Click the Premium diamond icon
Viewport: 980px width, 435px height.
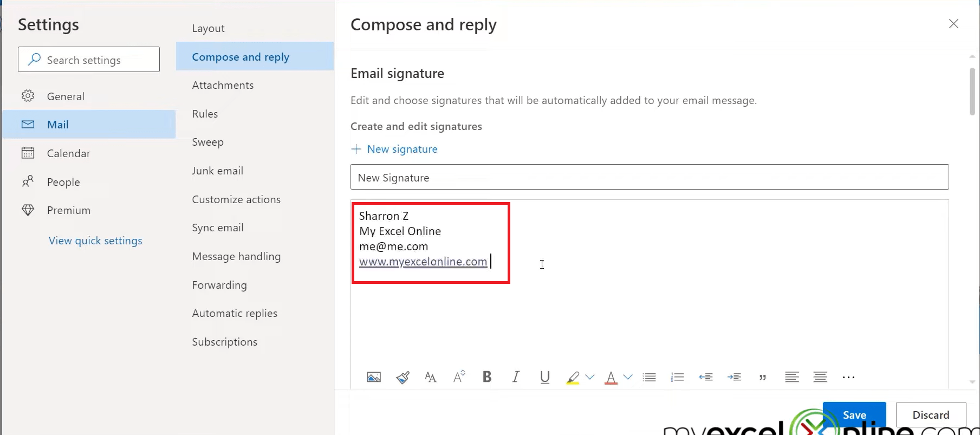(28, 210)
